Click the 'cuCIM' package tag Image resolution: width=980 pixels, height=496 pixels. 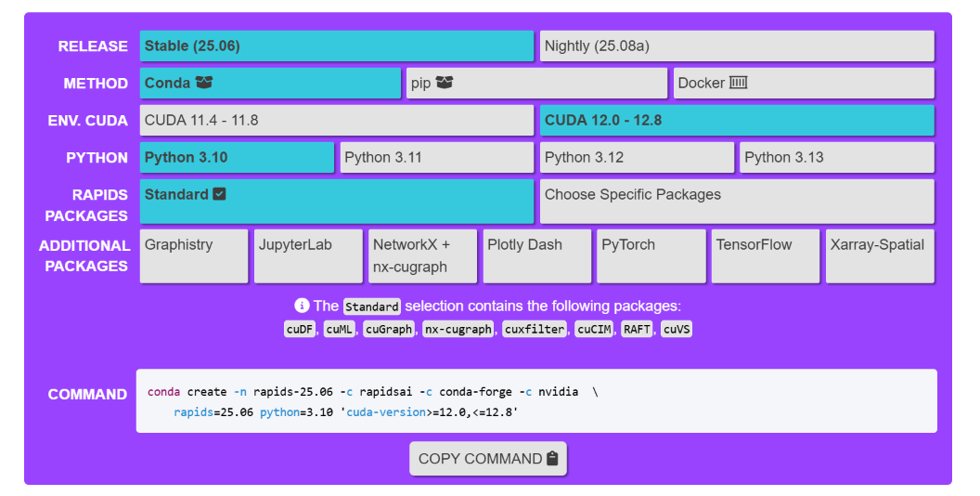[x=594, y=329]
